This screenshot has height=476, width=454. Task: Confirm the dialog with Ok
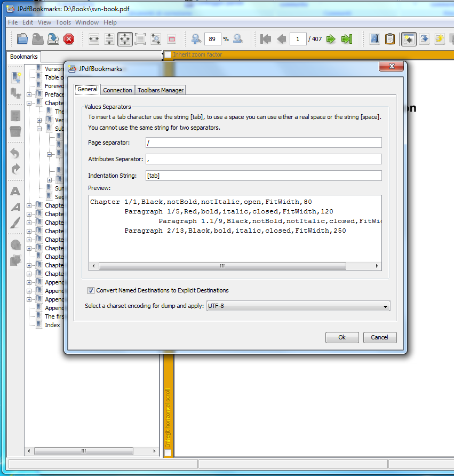342,337
